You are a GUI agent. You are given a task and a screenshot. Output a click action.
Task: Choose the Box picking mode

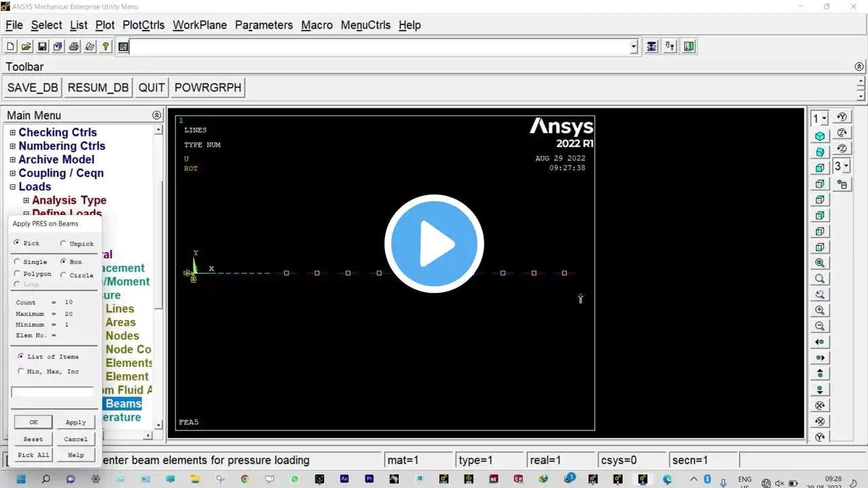click(63, 262)
